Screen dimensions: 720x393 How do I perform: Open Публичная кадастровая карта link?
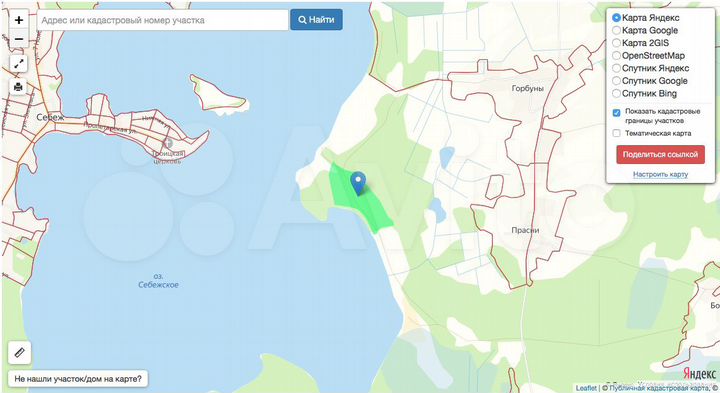coord(658,388)
